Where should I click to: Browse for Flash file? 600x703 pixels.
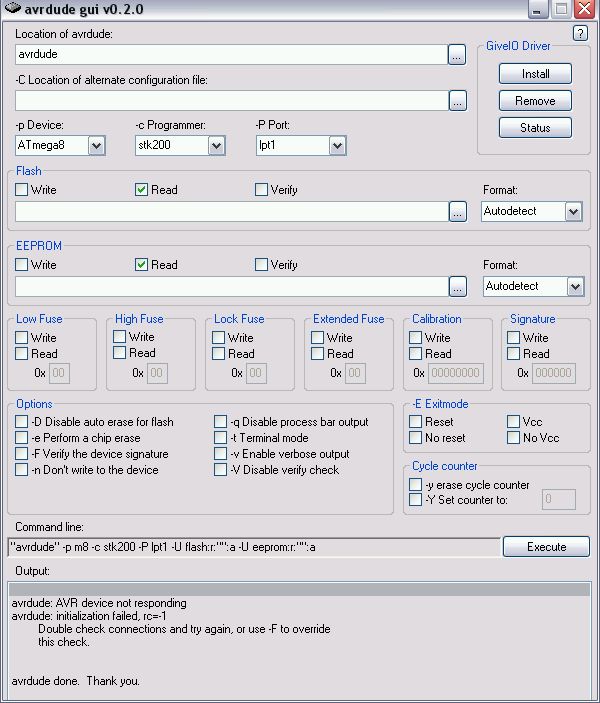click(457, 212)
